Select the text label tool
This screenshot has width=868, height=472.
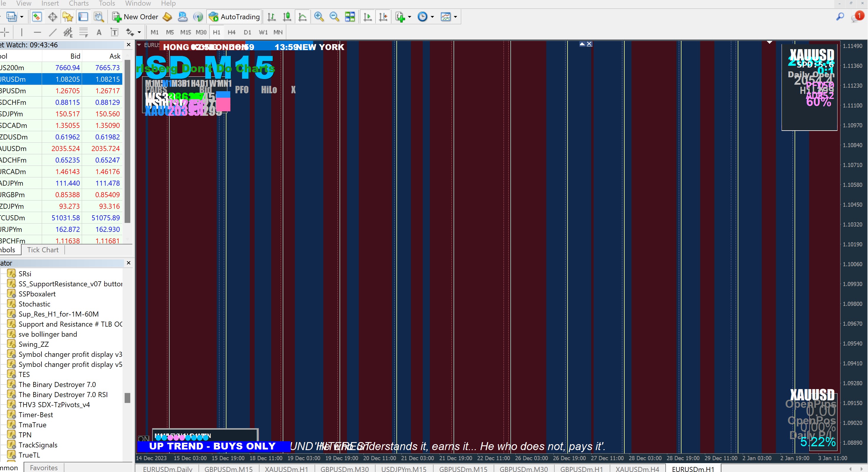(99, 32)
